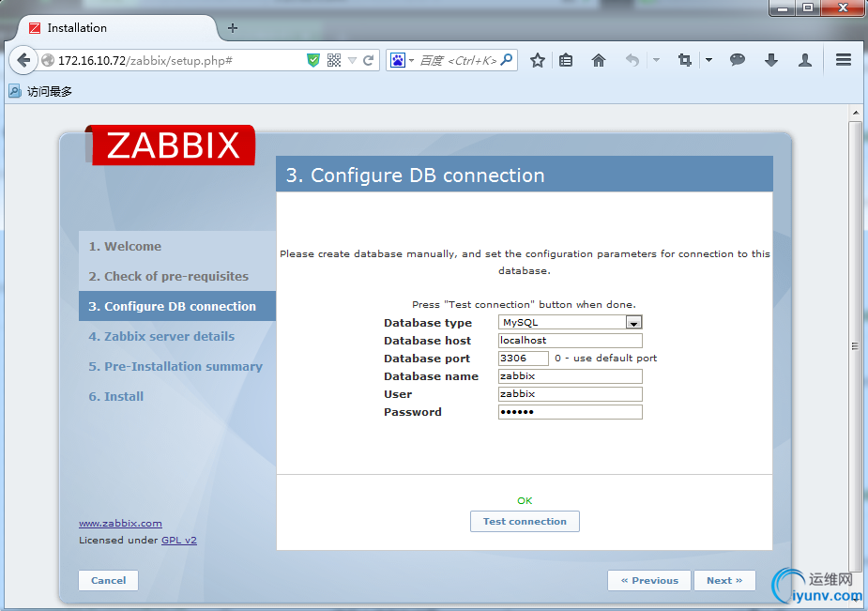The height and width of the screenshot is (611, 868).
Task: Click the Cancel button
Action: (x=109, y=581)
